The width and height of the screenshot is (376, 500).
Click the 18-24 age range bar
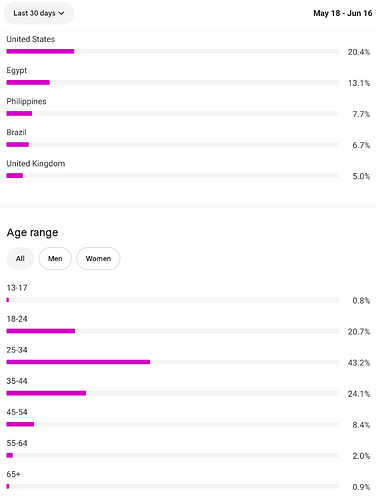point(172,331)
